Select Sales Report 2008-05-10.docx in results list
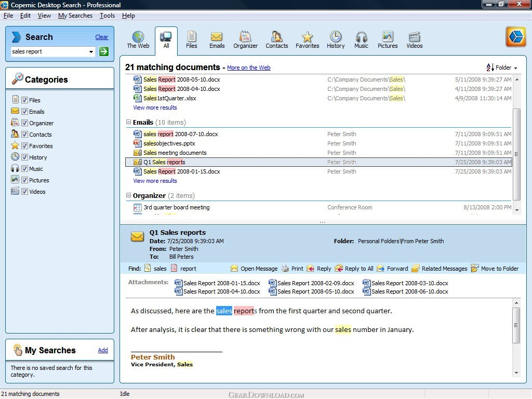The width and height of the screenshot is (532, 399). click(x=318, y=79)
